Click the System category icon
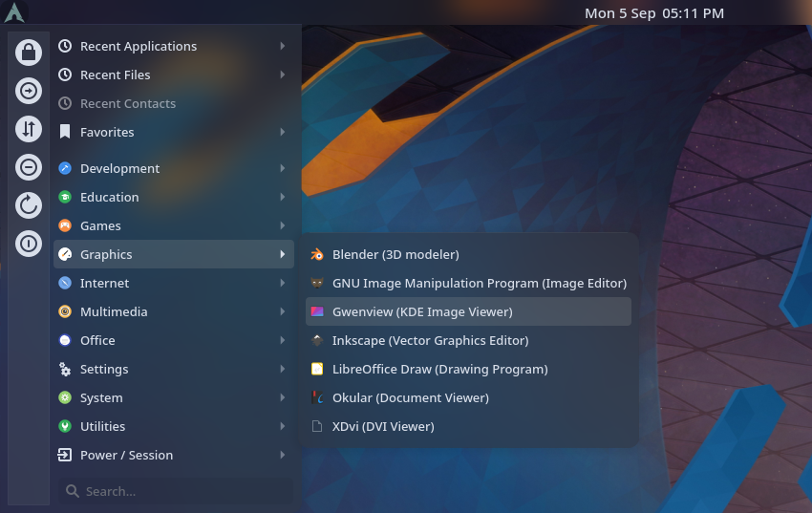 65,397
